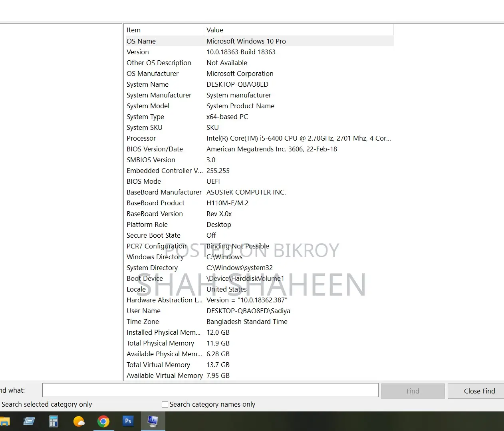Select the System Type row
Screen dimensions: 504x431
tap(260, 117)
